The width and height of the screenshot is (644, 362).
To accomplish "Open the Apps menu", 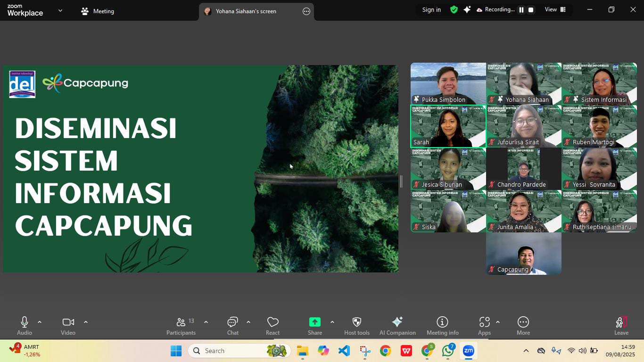I will [484, 326].
